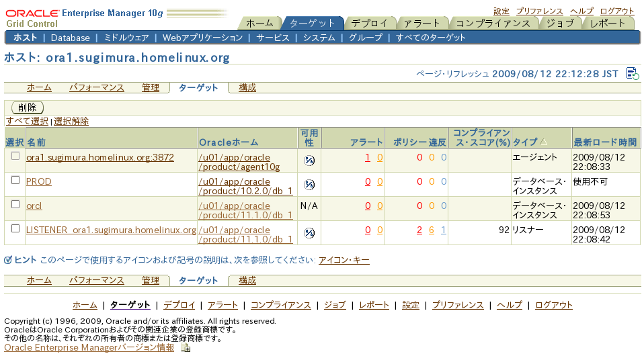Open PROD target link
The width and height of the screenshot is (644, 356).
pos(38,181)
